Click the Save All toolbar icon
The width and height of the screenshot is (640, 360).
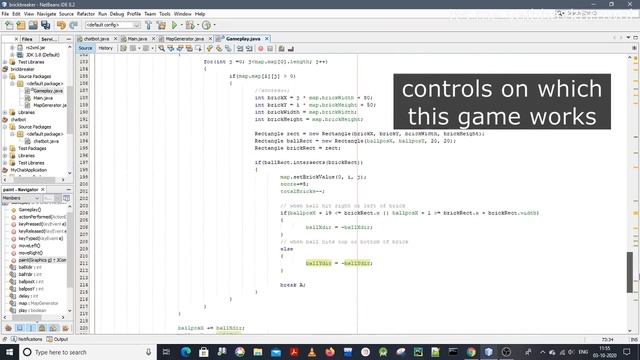(45, 25)
